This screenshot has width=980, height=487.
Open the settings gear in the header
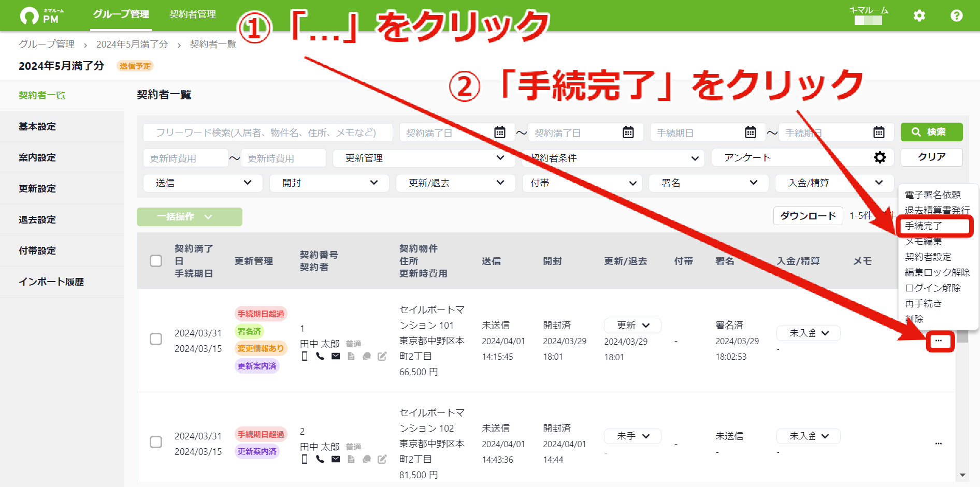[919, 16]
